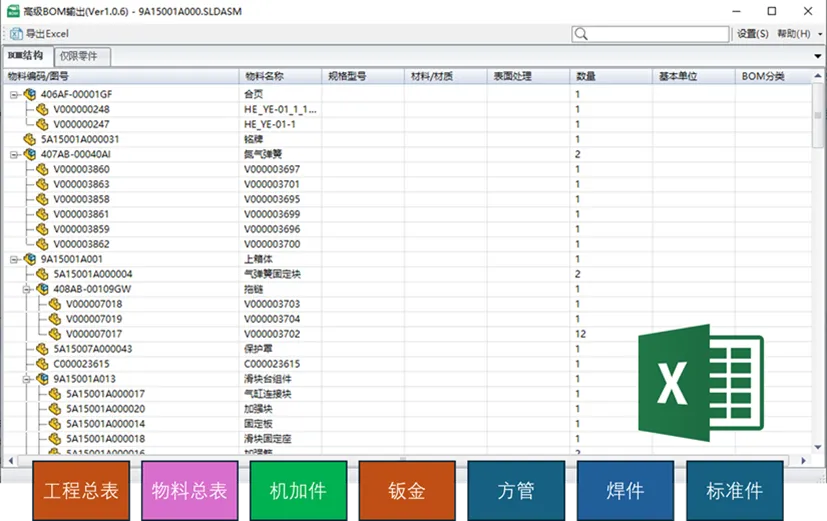This screenshot has width=827, height=521.
Task: Open the 设置(S) menu
Action: tap(752, 34)
